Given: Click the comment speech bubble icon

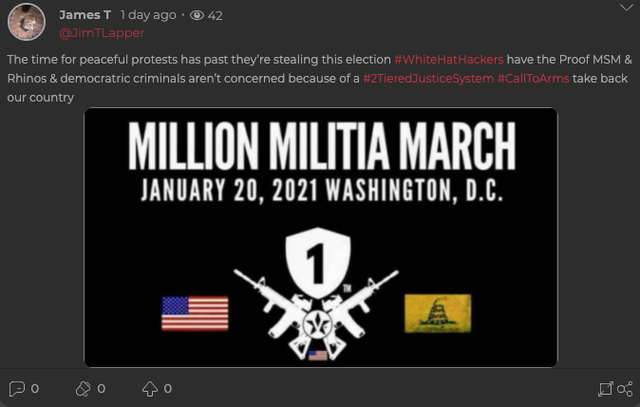Looking at the screenshot, I should tap(16, 388).
